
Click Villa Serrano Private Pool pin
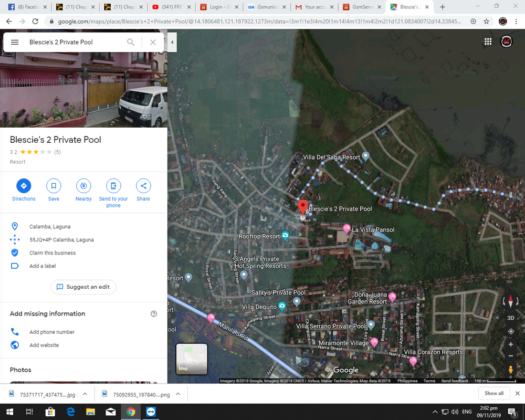click(371, 324)
